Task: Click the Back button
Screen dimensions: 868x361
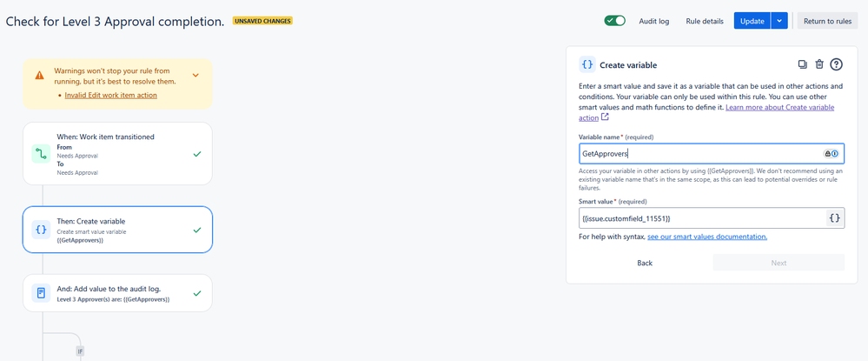Action: pyautogui.click(x=645, y=263)
